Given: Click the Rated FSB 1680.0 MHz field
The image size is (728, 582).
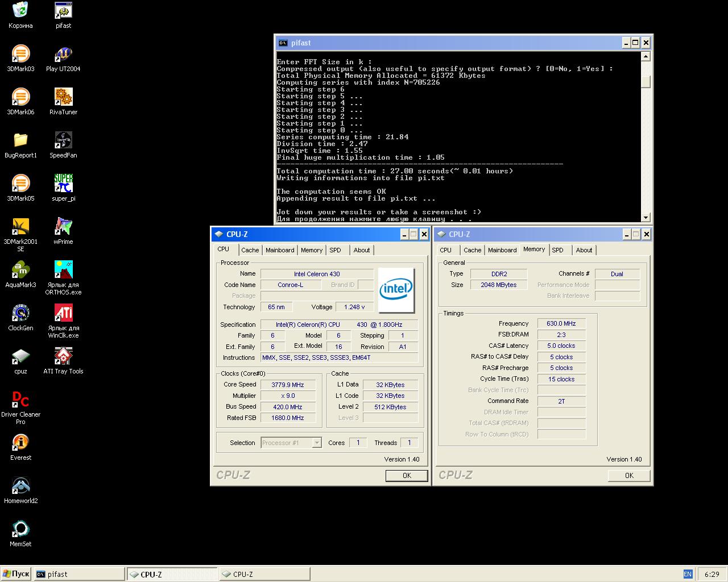Looking at the screenshot, I should [x=288, y=418].
